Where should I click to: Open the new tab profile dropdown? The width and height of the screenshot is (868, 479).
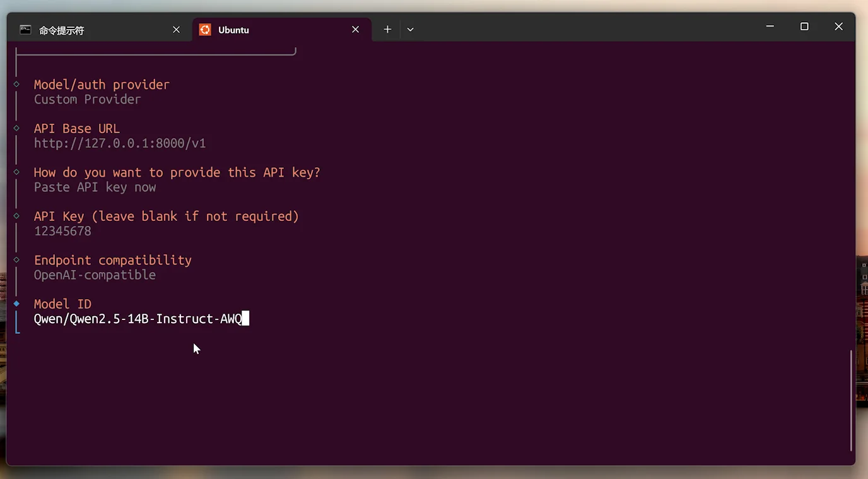click(410, 30)
